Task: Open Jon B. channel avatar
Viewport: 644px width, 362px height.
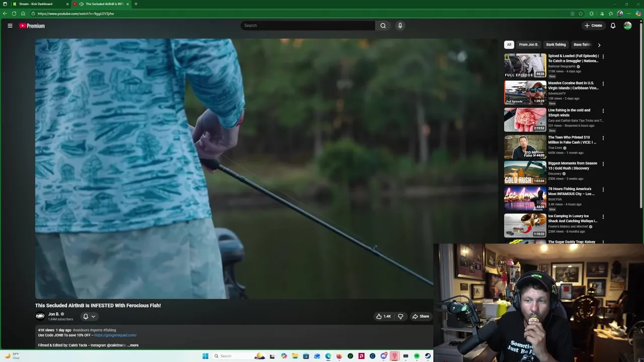Action: pos(40,316)
